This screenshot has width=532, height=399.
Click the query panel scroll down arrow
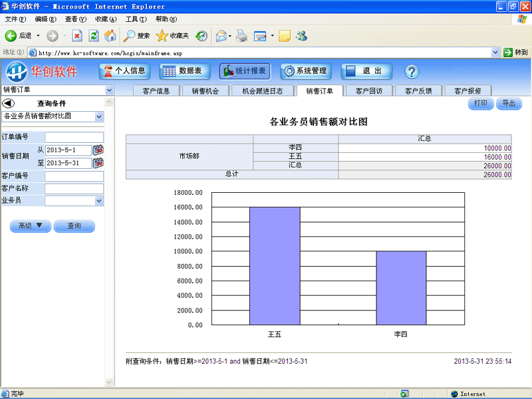pyautogui.click(x=109, y=382)
